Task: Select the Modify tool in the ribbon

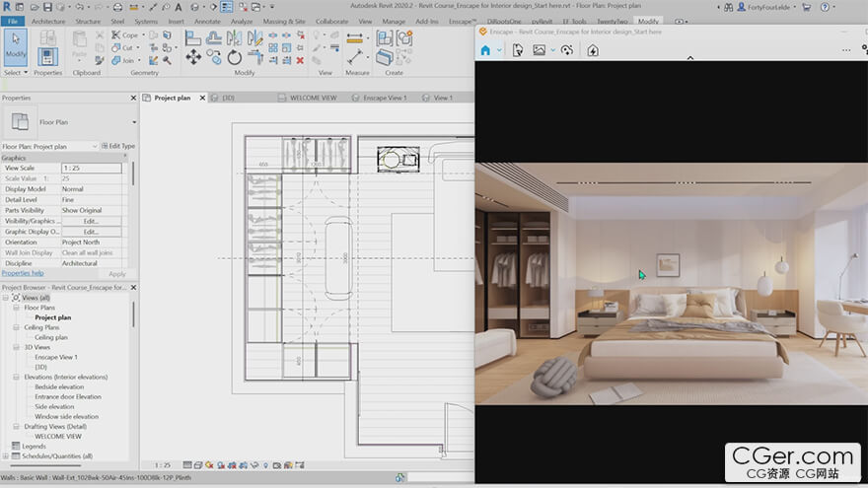Action: click(x=16, y=47)
